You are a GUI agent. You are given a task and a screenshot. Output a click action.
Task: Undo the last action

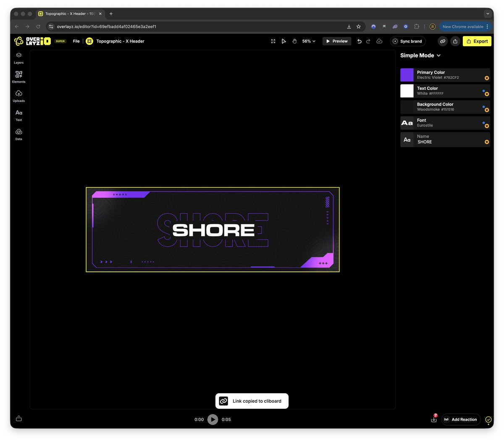click(x=359, y=41)
